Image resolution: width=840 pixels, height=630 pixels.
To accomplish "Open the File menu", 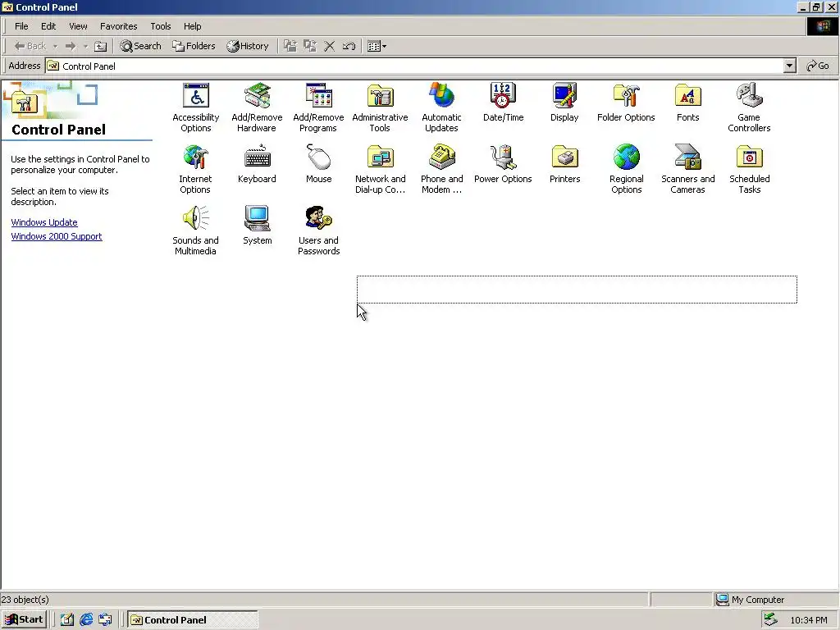I will [x=21, y=26].
